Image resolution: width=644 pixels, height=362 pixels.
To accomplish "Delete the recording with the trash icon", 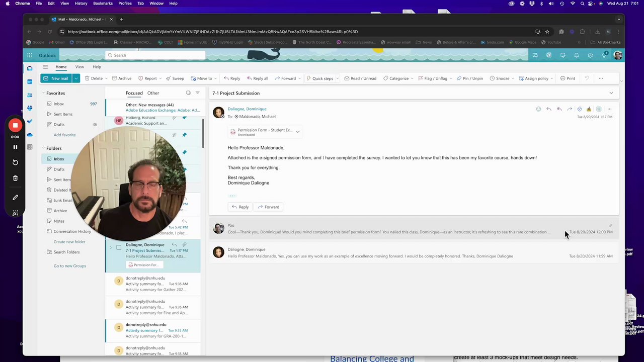I will 15,178.
